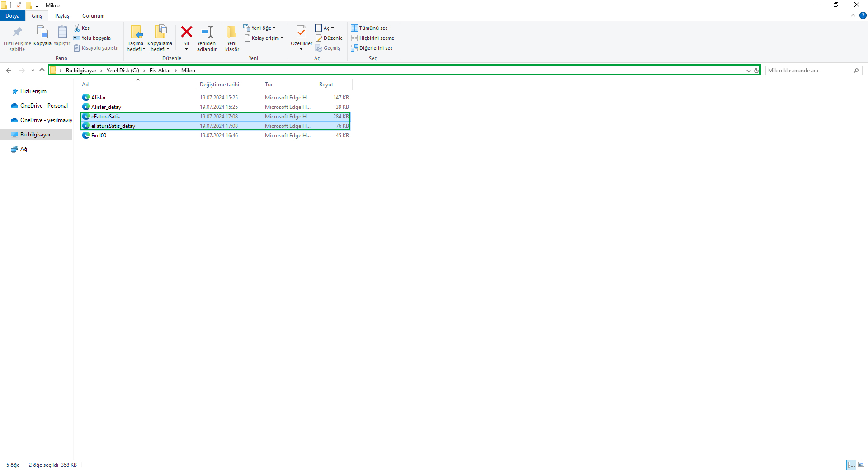Viewport: 868px width, 470px height.
Task: Select the Alislar_detay file
Action: [x=106, y=107]
